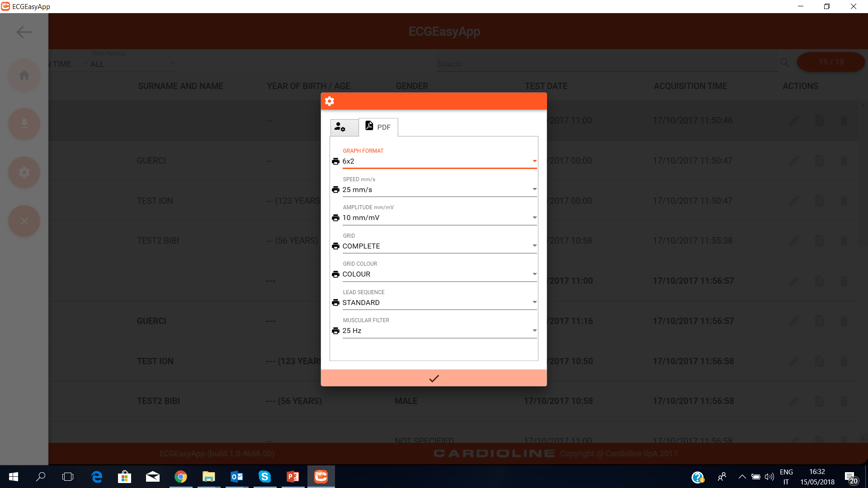Screen dimensions: 868x488
Task: Confirm settings with the checkmark button
Action: click(x=434, y=378)
